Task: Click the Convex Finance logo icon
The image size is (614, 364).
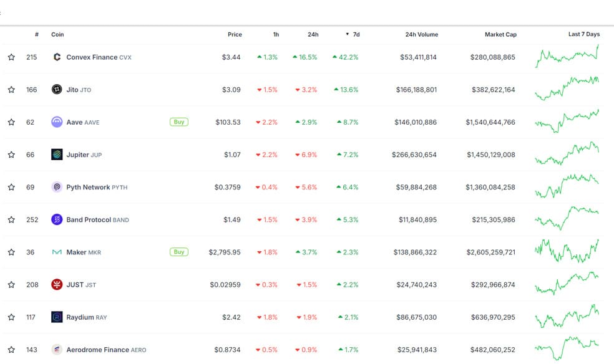Action: pos(57,57)
